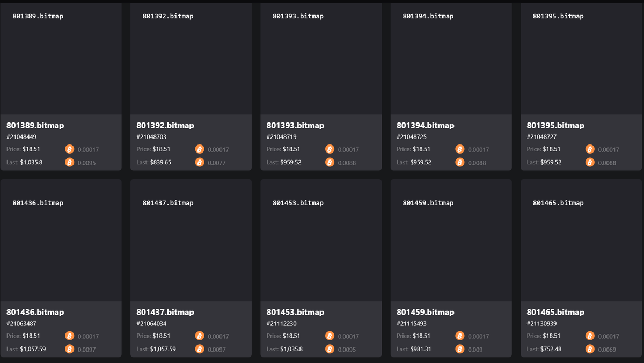This screenshot has height=363, width=644.
Task: Select the 801392.bitmap preview image
Action: 191,59
